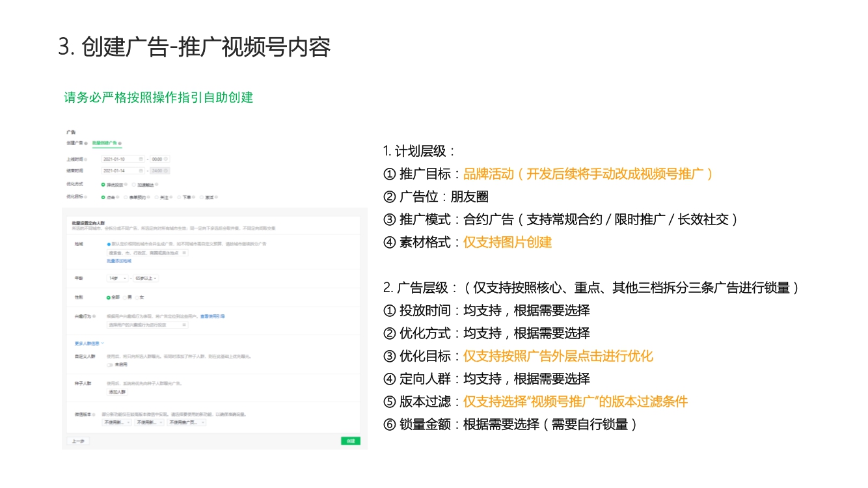The image size is (868, 488).
Task: Click calendar icon in end date 2021-01-14 field
Action: [141, 170]
